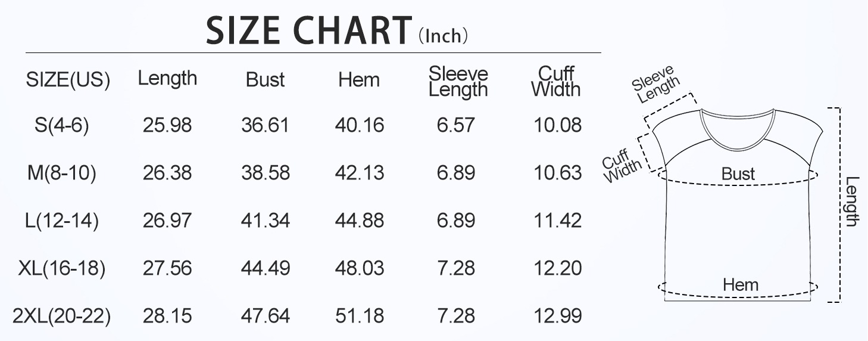The height and width of the screenshot is (341, 868).
Task: Select the Cuff Width table column header
Action: [x=555, y=82]
